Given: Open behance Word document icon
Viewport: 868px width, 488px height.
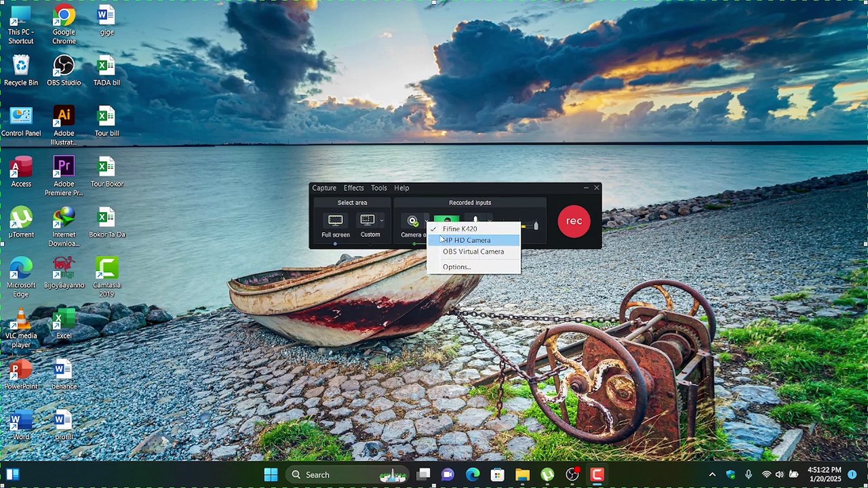Looking at the screenshot, I should 64,375.
